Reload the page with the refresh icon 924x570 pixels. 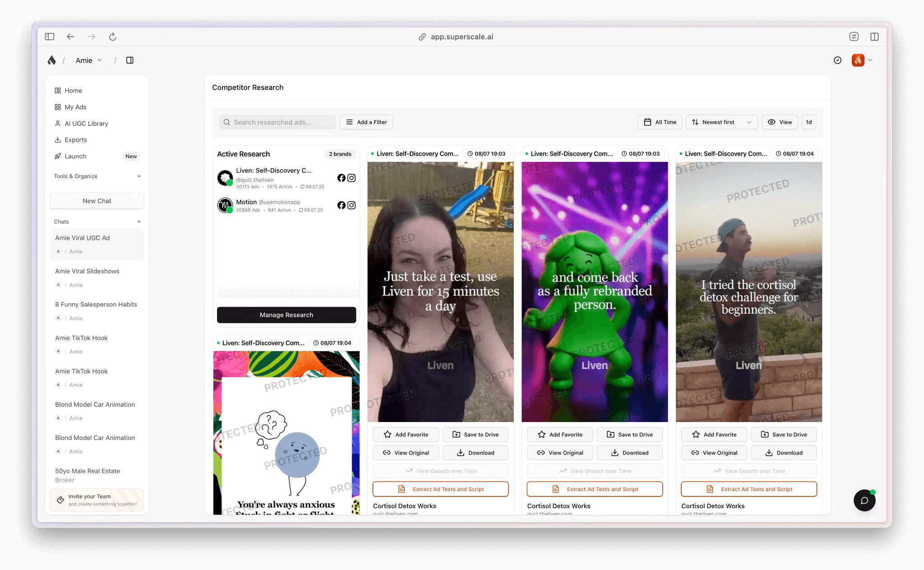click(113, 37)
